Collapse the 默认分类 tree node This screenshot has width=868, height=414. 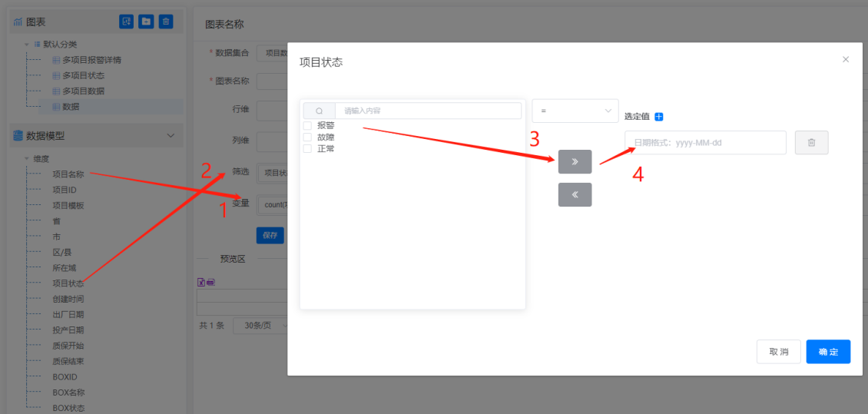tap(28, 45)
